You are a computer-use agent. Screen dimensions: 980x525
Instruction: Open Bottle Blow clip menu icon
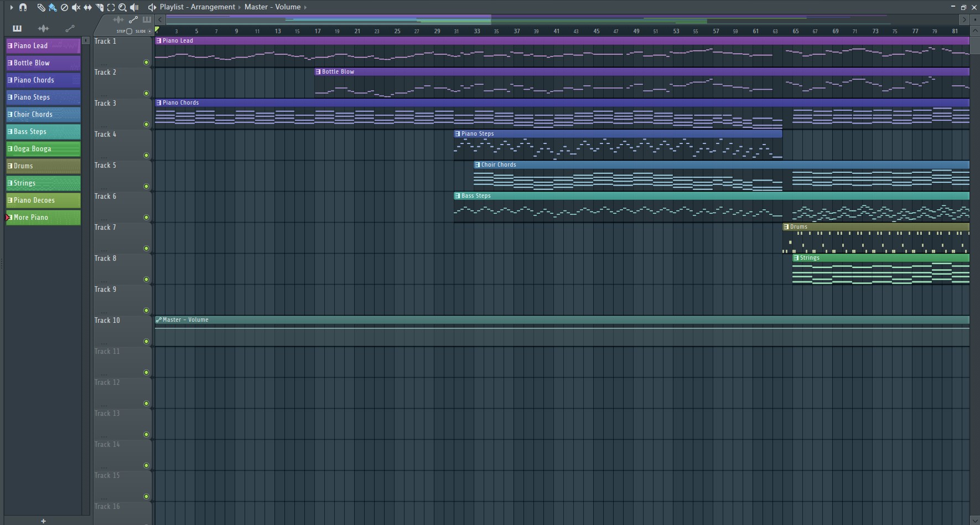point(318,71)
